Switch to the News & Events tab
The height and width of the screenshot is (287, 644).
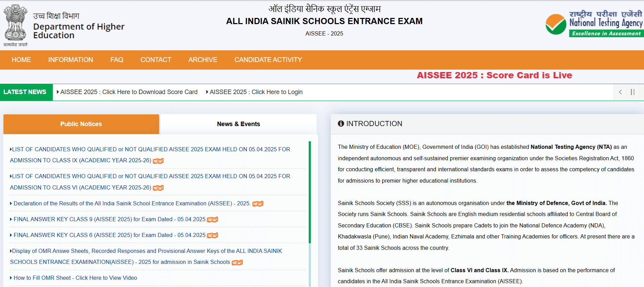[x=238, y=124]
